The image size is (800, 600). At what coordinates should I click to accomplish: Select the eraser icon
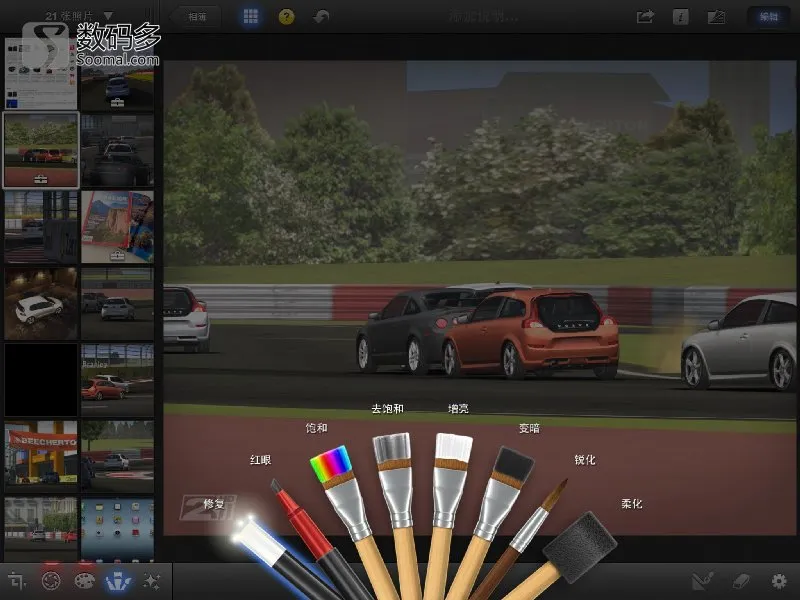(x=740, y=581)
